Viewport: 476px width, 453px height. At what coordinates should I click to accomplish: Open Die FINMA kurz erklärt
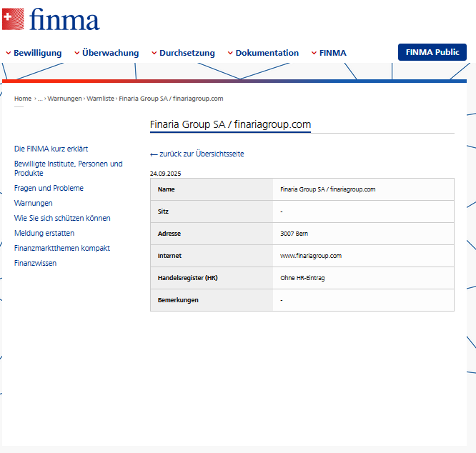coord(51,149)
